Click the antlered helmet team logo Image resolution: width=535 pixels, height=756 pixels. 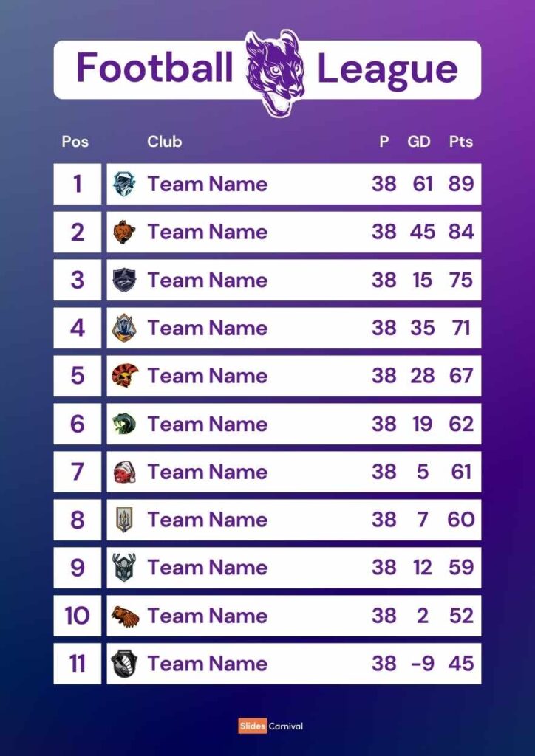point(124,568)
